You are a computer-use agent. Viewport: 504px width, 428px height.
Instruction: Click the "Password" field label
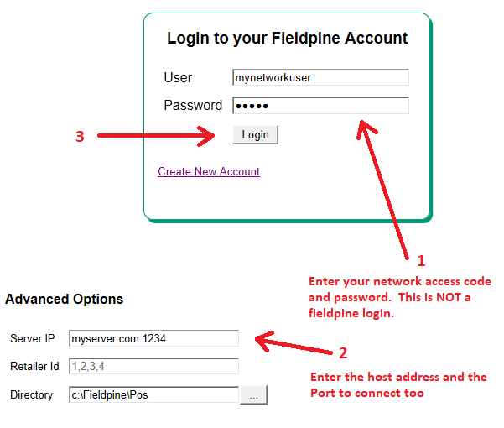pyautogui.click(x=193, y=106)
